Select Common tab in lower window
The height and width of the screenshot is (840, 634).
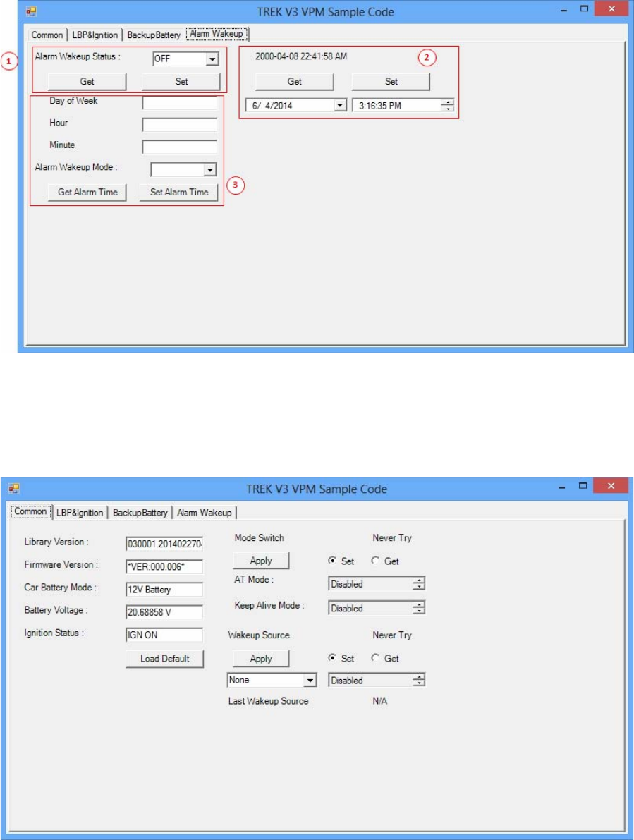click(x=30, y=511)
